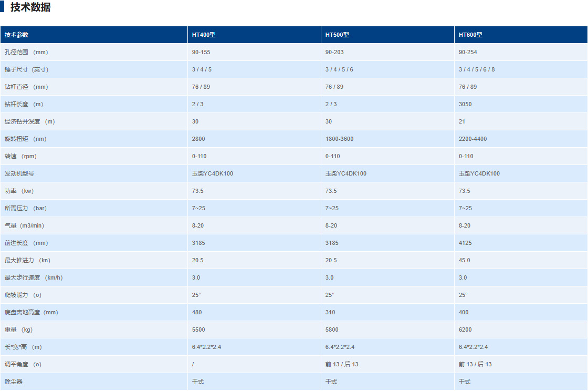Select the HT600 rotation speed 0-110
Image resolution: width=588 pixels, height=391 pixels.
pos(466,156)
